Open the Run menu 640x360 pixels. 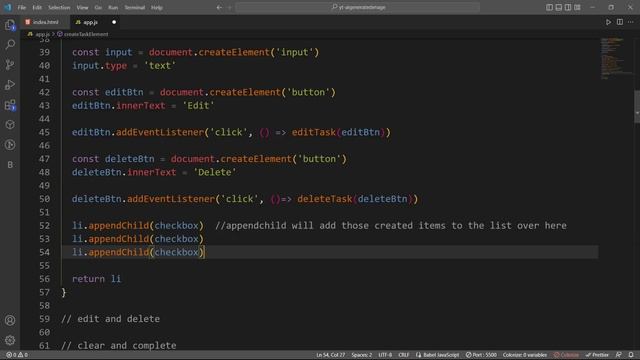[x=113, y=7]
